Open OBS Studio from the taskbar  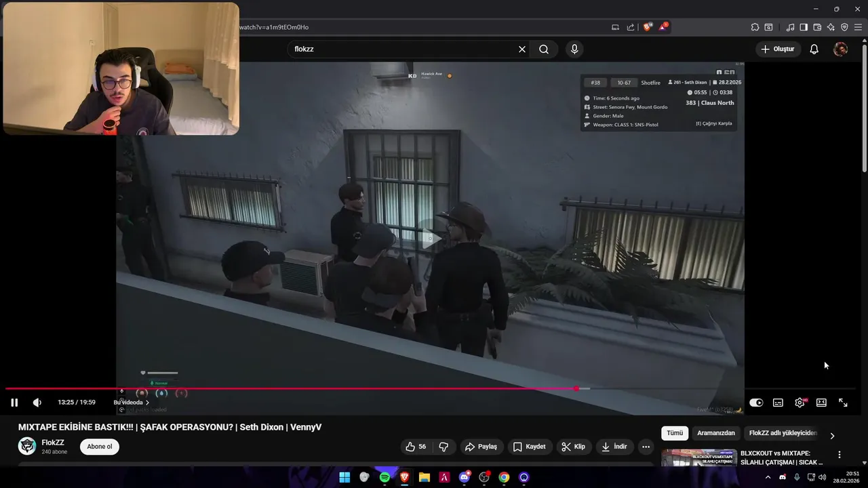tap(484, 477)
